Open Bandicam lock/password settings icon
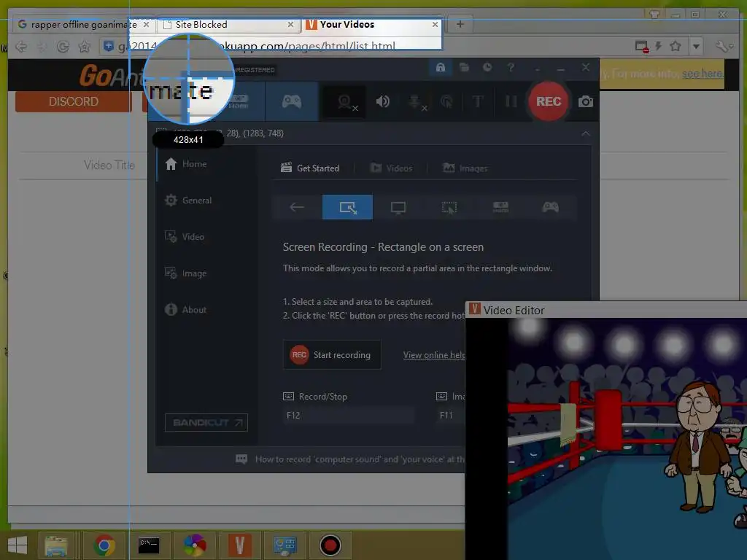747x560 pixels. tap(440, 67)
